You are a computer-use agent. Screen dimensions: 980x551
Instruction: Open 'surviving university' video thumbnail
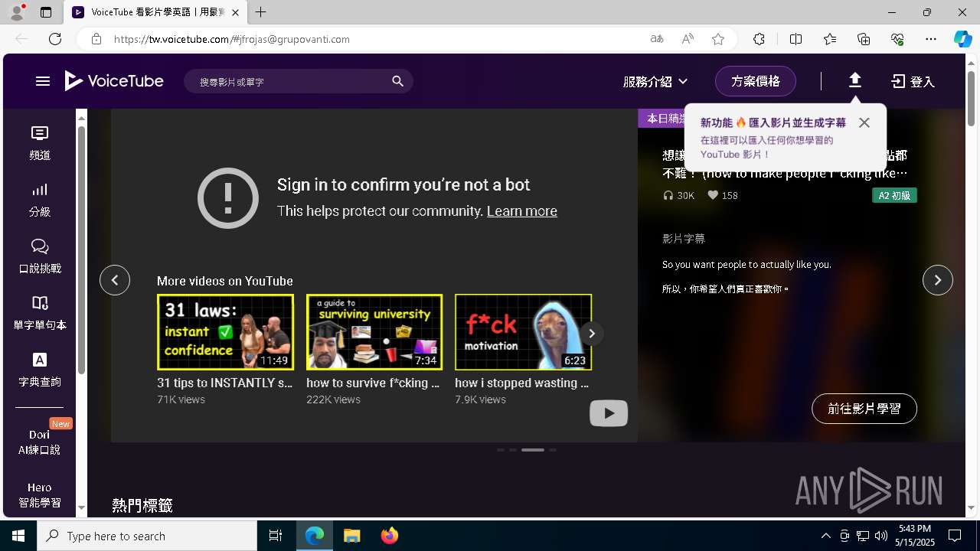point(374,332)
